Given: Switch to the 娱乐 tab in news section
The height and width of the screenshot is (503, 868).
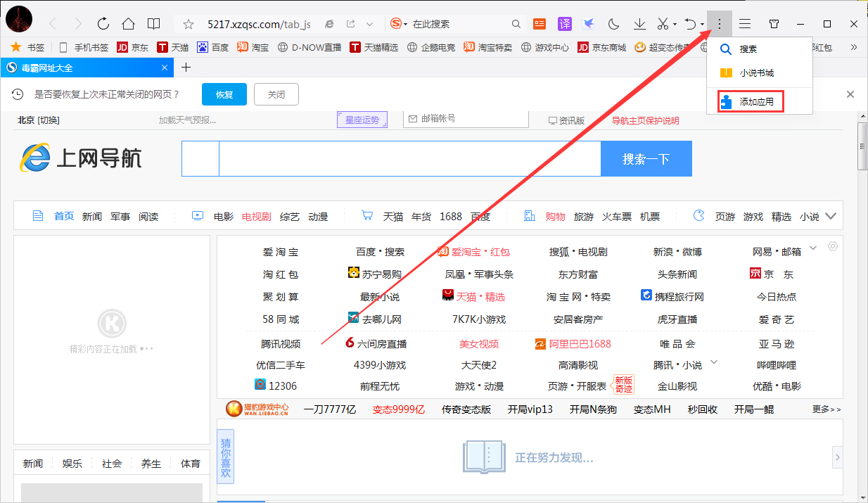Looking at the screenshot, I should (x=71, y=463).
